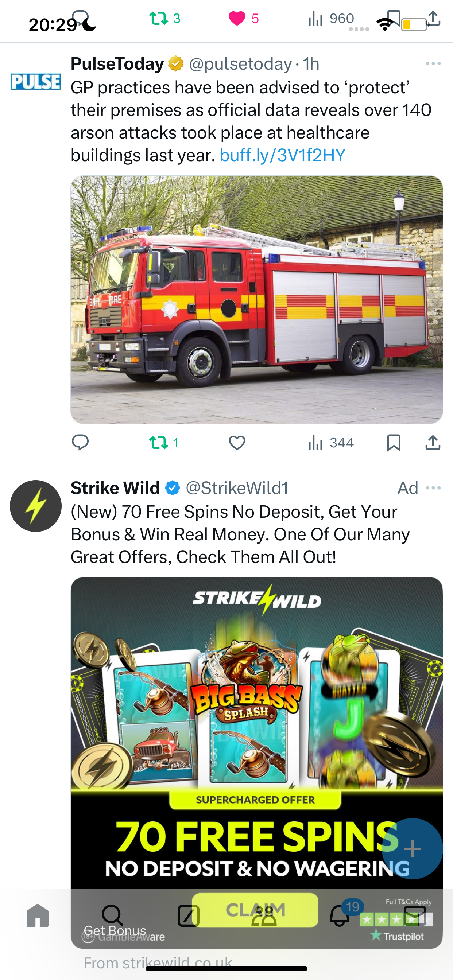Open the Strike Wild lightning avatar
The image size is (453, 980).
(x=36, y=506)
